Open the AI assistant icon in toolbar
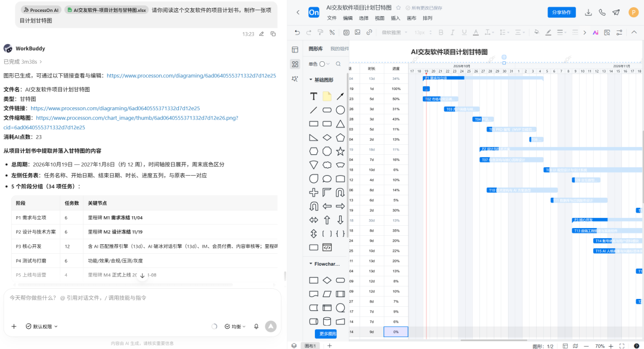The width and height of the screenshot is (644, 349). tap(596, 32)
